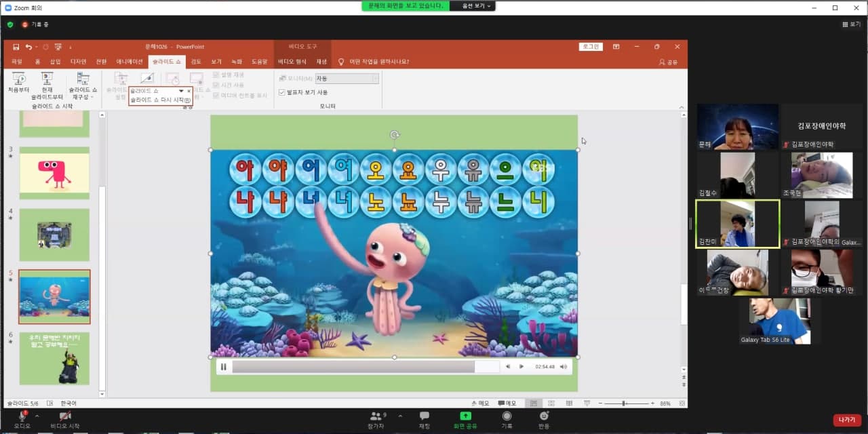This screenshot has height=434, width=868.
Task: Start slideshow from current slide (현재 슬라이드부터)
Action: (x=47, y=86)
